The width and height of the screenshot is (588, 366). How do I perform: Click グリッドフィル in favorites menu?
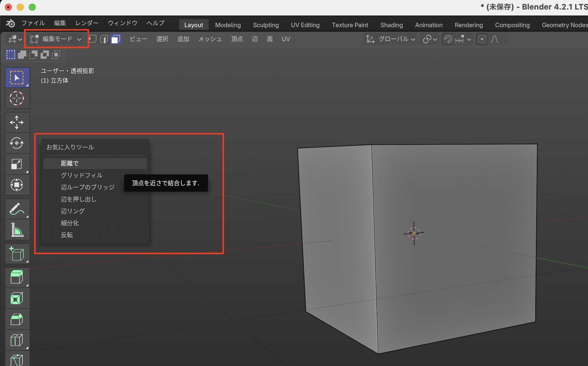click(81, 175)
